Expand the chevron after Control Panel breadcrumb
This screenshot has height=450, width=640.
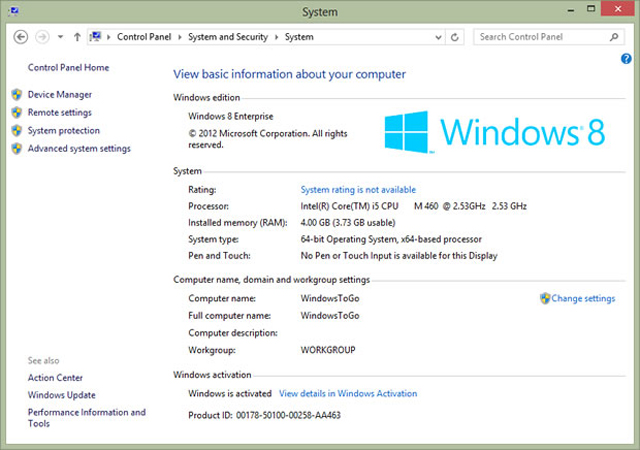180,37
